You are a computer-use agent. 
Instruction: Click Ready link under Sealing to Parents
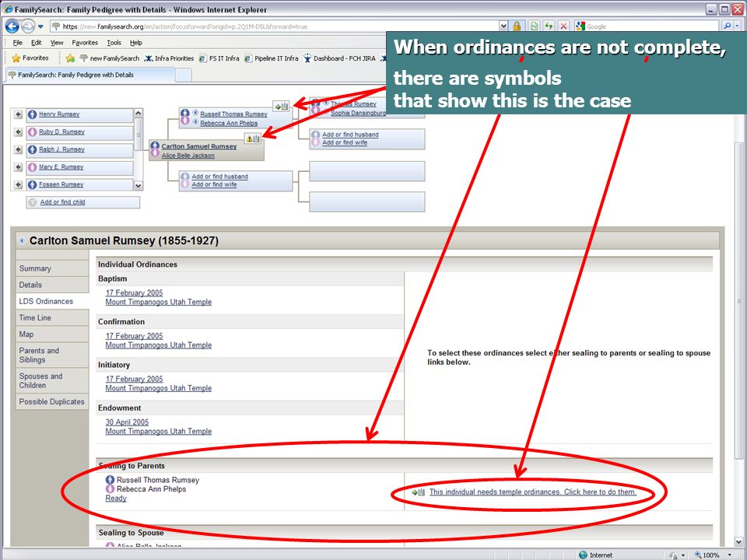[x=116, y=499]
